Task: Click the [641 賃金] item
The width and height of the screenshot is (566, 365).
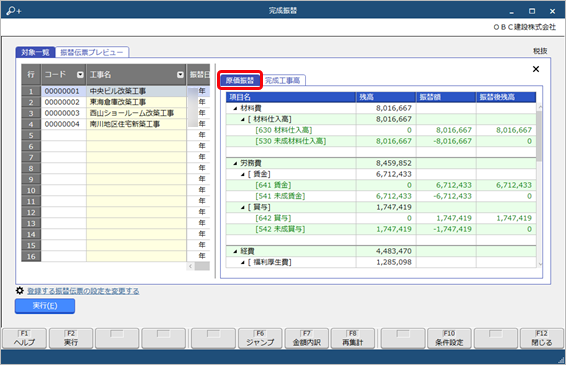Action: (x=273, y=185)
